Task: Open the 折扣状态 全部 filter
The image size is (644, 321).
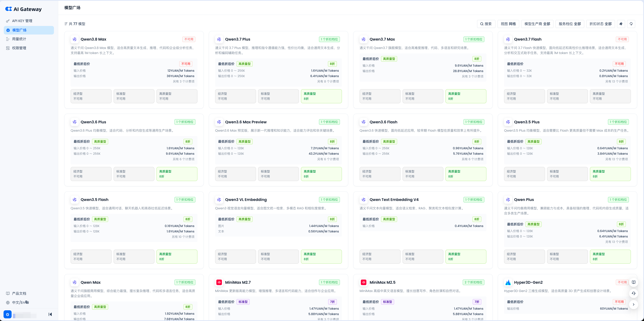Action: click(600, 24)
